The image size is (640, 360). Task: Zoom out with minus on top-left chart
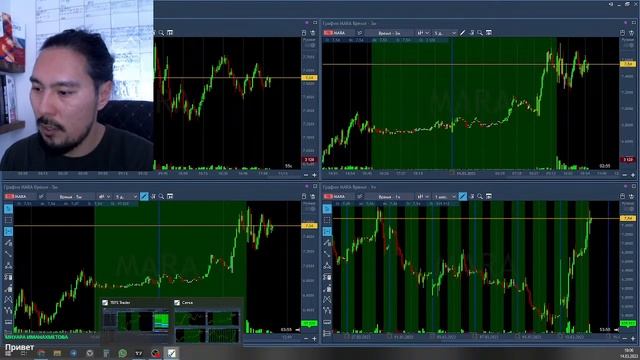[x=306, y=175]
